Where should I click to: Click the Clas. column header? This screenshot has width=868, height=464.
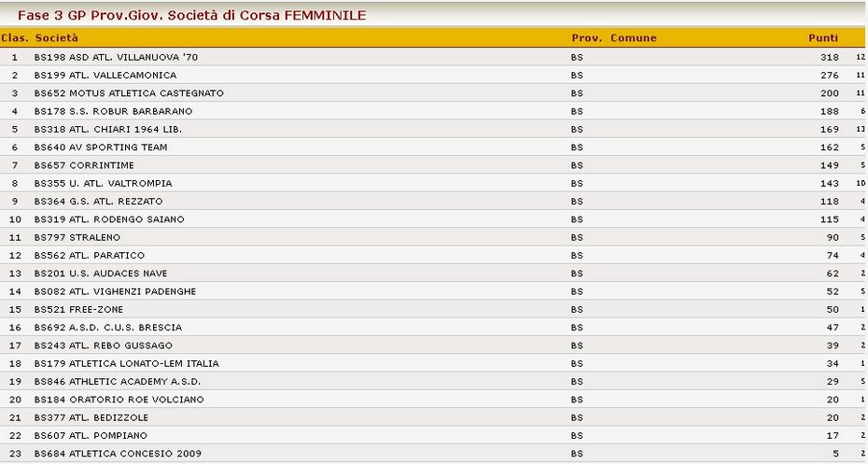pos(15,37)
